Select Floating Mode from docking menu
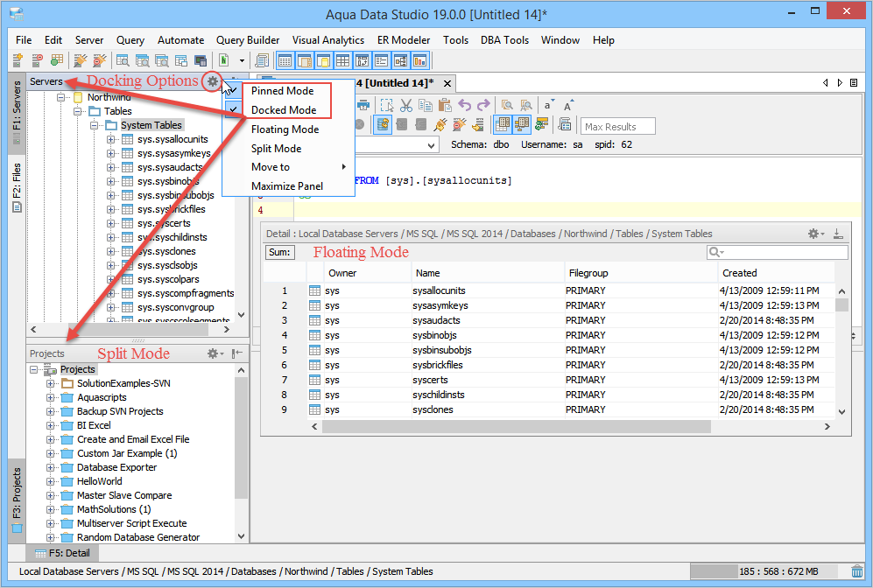Viewport: 873px width, 588px height. click(x=285, y=129)
